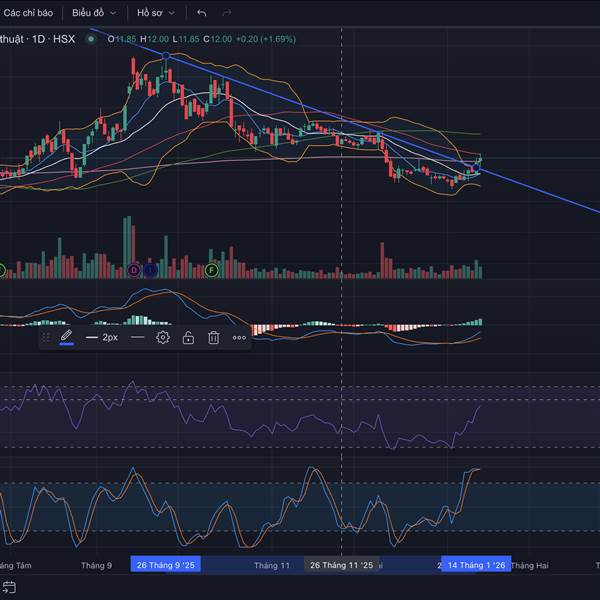Image resolution: width=600 pixels, height=600 pixels.
Task: Open the line style selector
Action: 137,337
